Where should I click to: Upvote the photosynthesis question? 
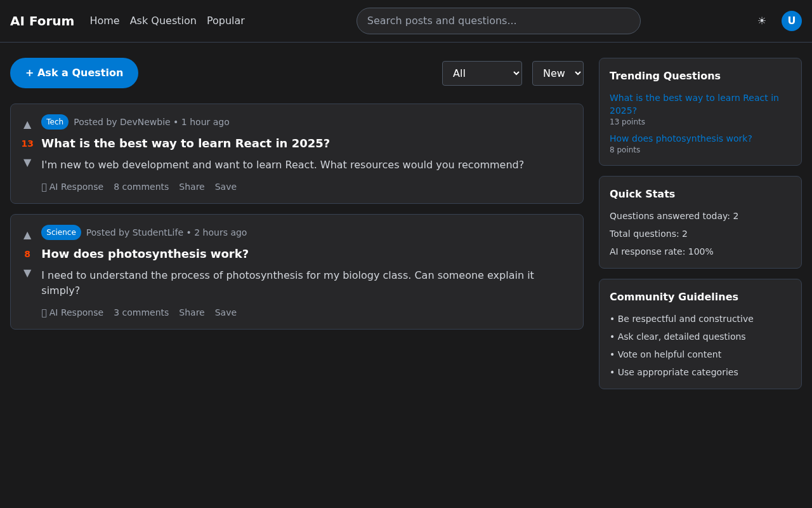point(27,235)
